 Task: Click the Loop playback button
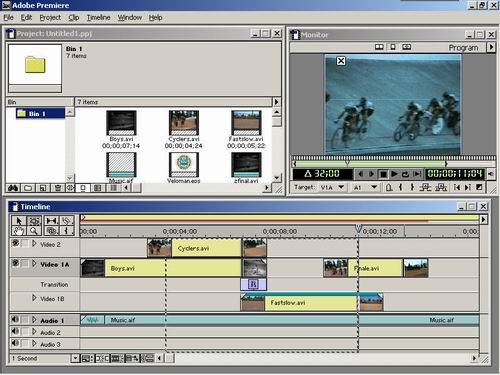pos(405,174)
